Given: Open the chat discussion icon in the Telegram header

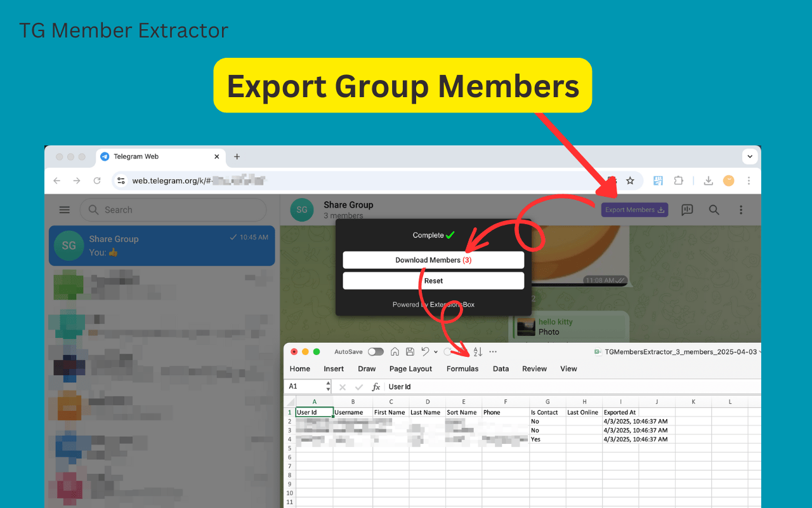Looking at the screenshot, I should 687,210.
